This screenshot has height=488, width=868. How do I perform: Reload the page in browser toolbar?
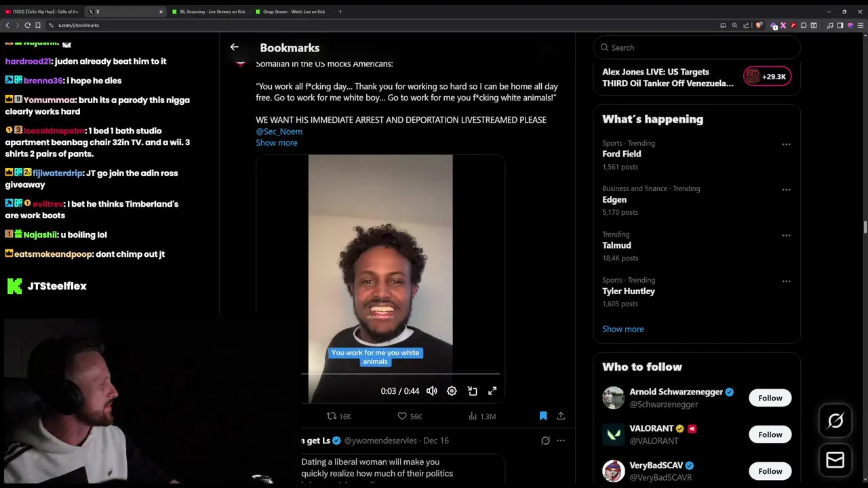28,25
